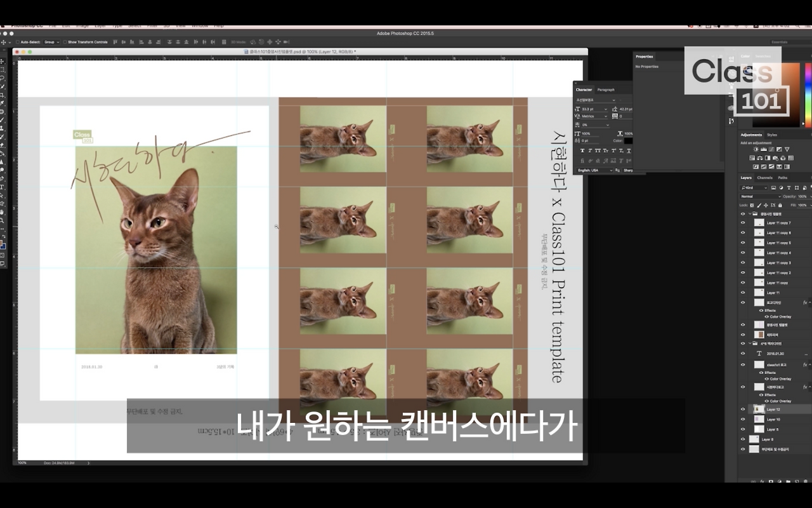Add a layer mask from Layers panel
The image size is (812, 508).
771,481
